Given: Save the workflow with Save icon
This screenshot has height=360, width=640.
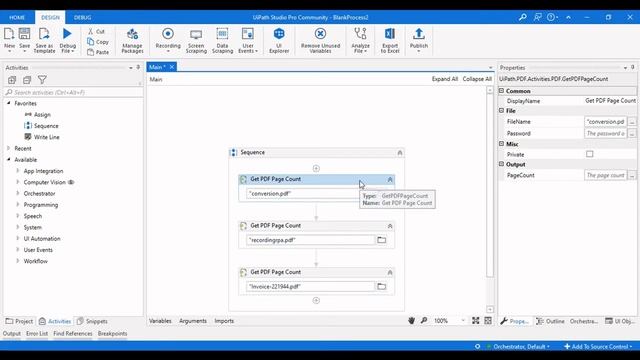Looking at the screenshot, I should coord(24,35).
